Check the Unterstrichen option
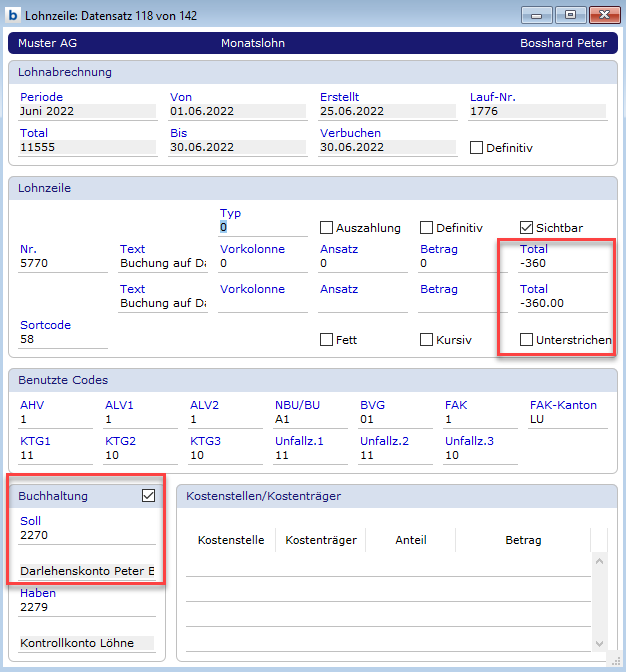Screen dimensions: 626x672 pyautogui.click(x=526, y=340)
